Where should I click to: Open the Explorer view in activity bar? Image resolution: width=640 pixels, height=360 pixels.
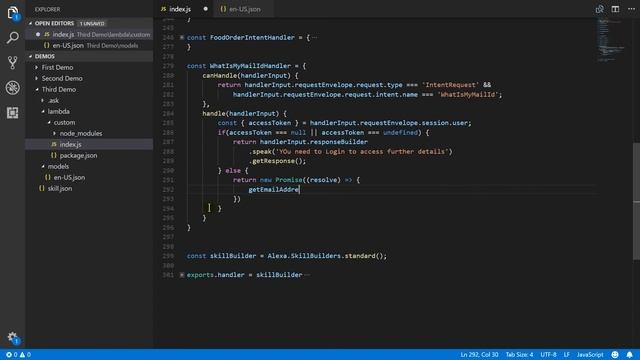pyautogui.click(x=13, y=13)
